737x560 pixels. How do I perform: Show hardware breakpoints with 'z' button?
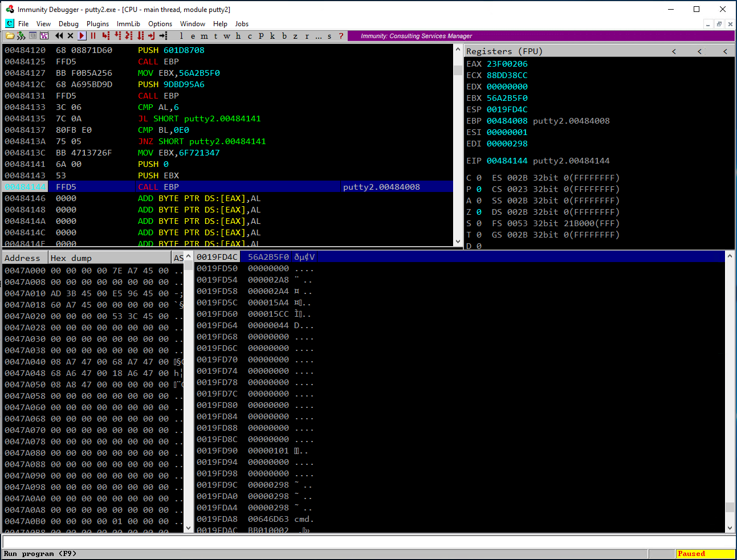[x=295, y=36]
